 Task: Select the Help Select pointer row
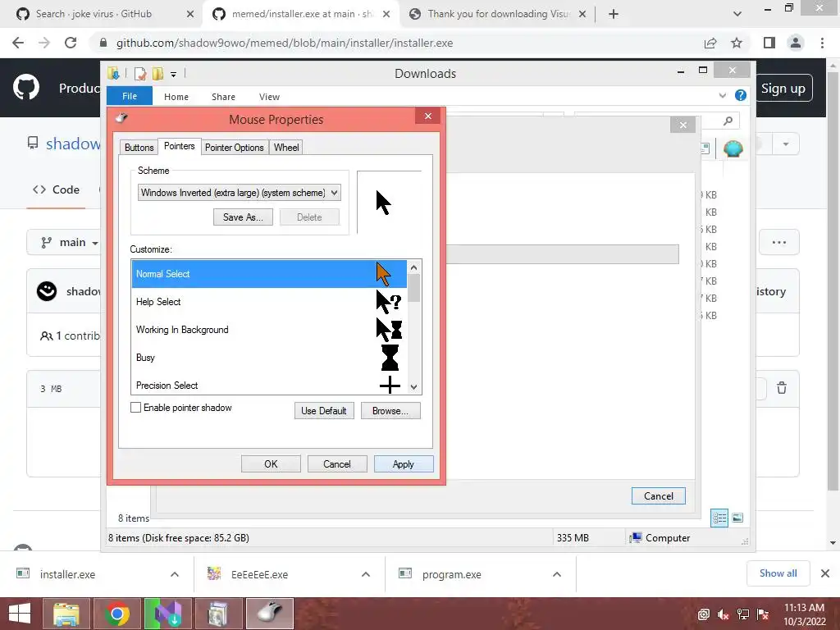(x=269, y=302)
